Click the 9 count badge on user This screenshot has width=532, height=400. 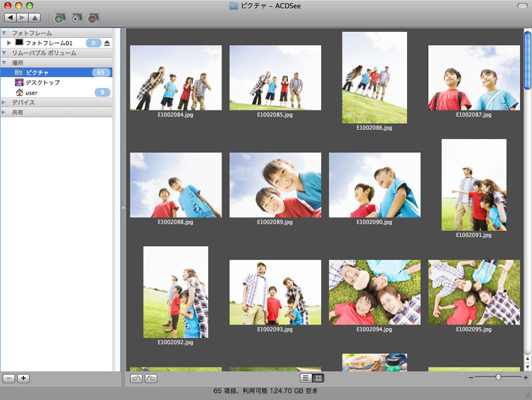[x=102, y=93]
